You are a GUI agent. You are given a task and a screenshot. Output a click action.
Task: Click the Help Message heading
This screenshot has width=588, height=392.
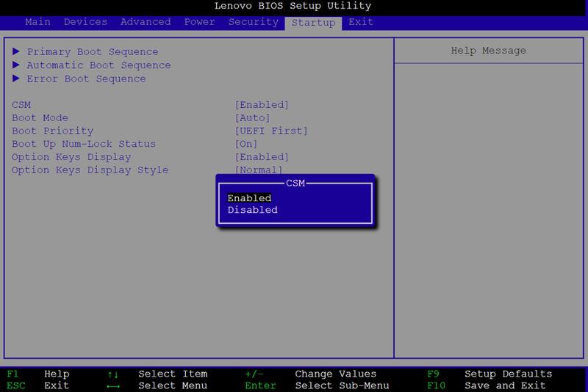488,51
